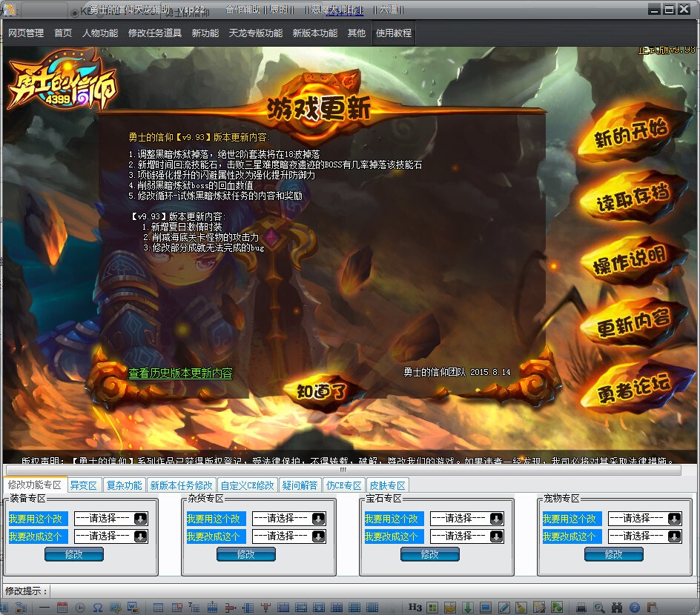700x615 pixels.
Task: Insert special character with the Omega icon
Action: (x=98, y=605)
